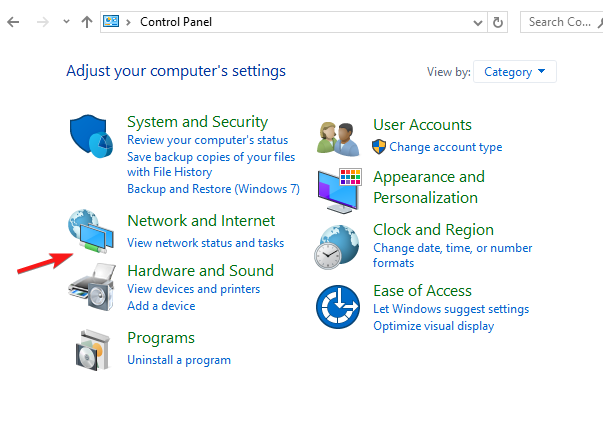This screenshot has width=603, height=425.
Task: Open the Programs category
Action: coord(161,338)
